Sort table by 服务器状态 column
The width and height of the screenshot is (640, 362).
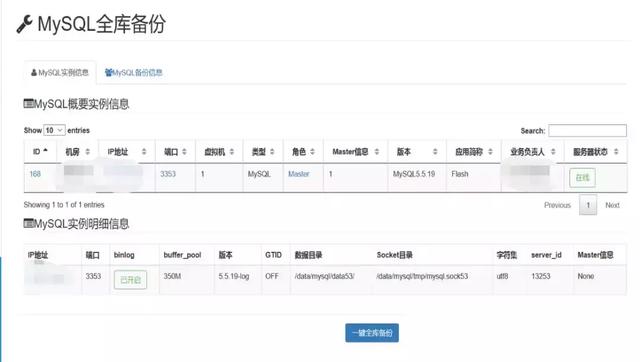(x=596, y=152)
